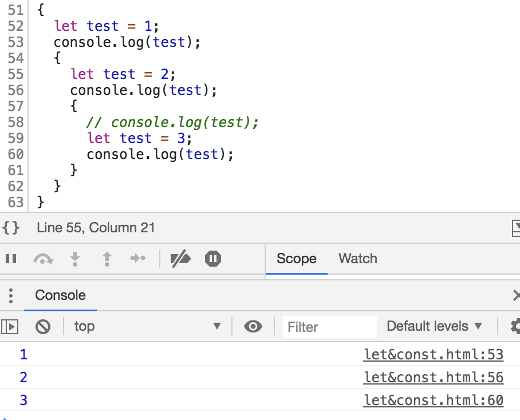This screenshot has height=420, width=520.
Task: Show the console sidebar
Action: click(x=10, y=327)
